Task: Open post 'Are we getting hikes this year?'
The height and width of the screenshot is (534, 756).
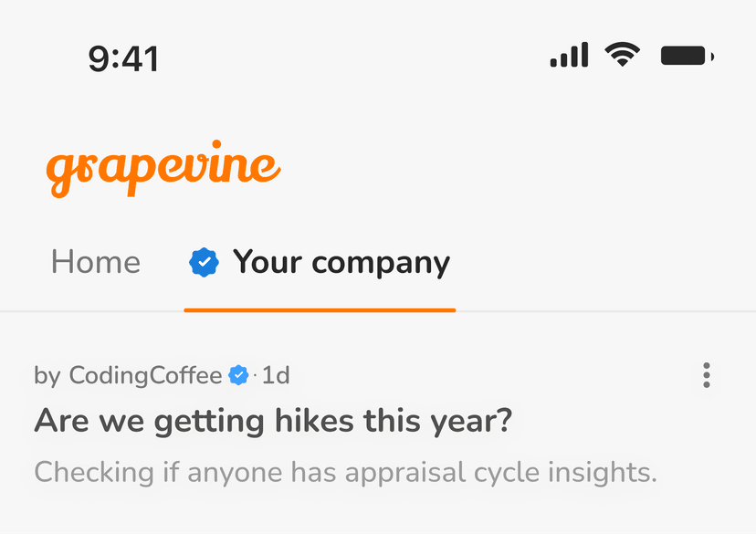Action: tap(273, 422)
